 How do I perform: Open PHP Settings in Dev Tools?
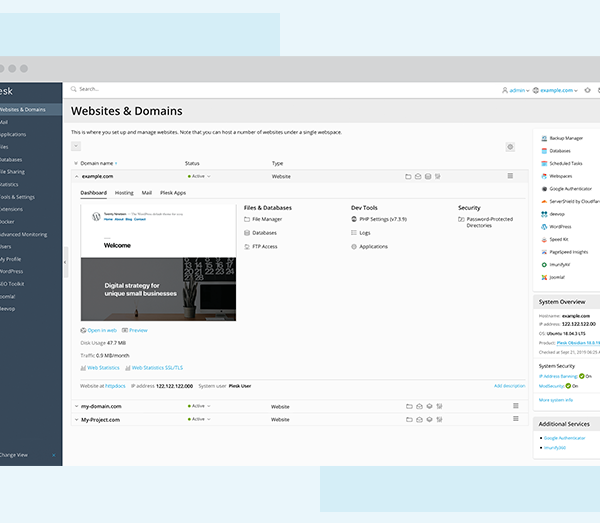(382, 219)
